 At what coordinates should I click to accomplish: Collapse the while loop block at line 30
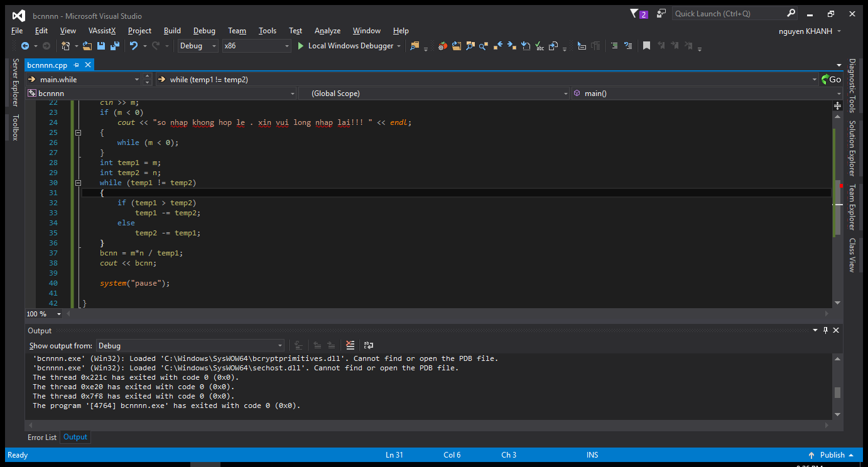(x=79, y=183)
